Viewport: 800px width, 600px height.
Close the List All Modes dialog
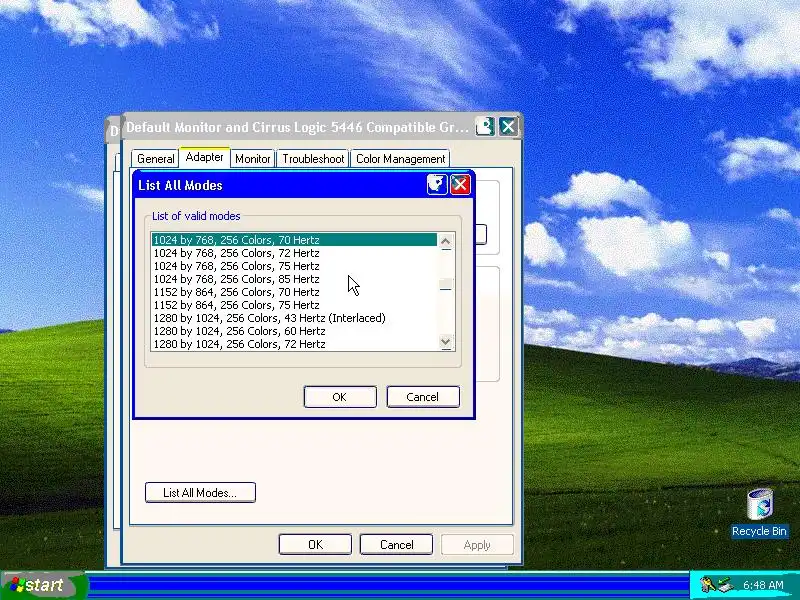[460, 184]
